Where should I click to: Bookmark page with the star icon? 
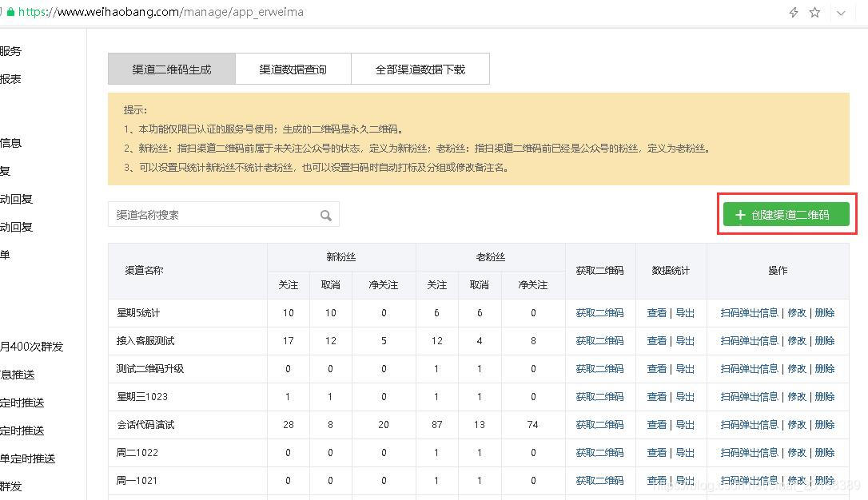coord(814,12)
